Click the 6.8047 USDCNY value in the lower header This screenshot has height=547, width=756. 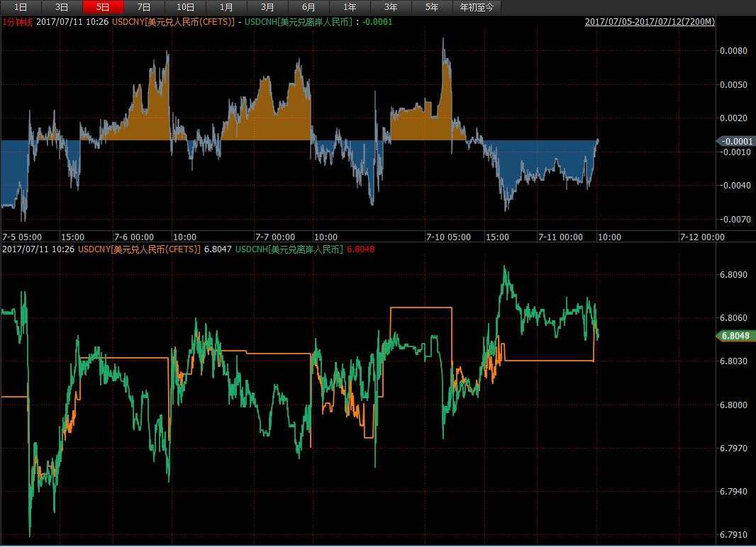(x=218, y=249)
